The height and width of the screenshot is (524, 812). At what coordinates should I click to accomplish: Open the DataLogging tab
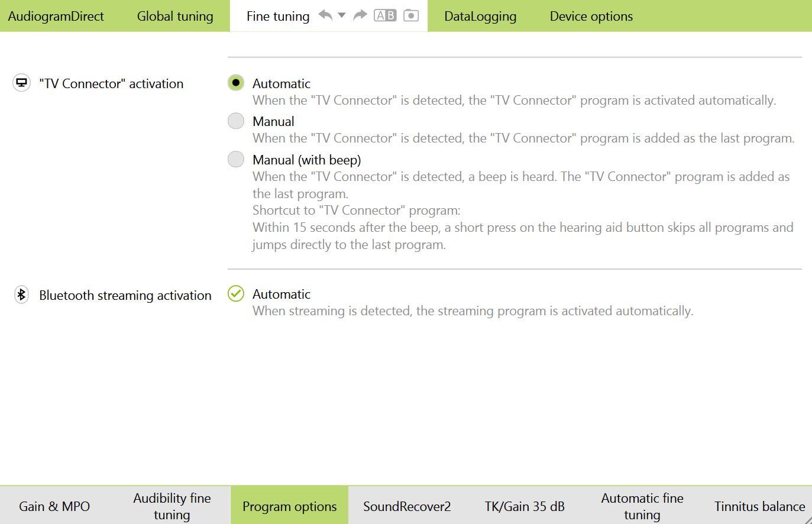pos(480,16)
